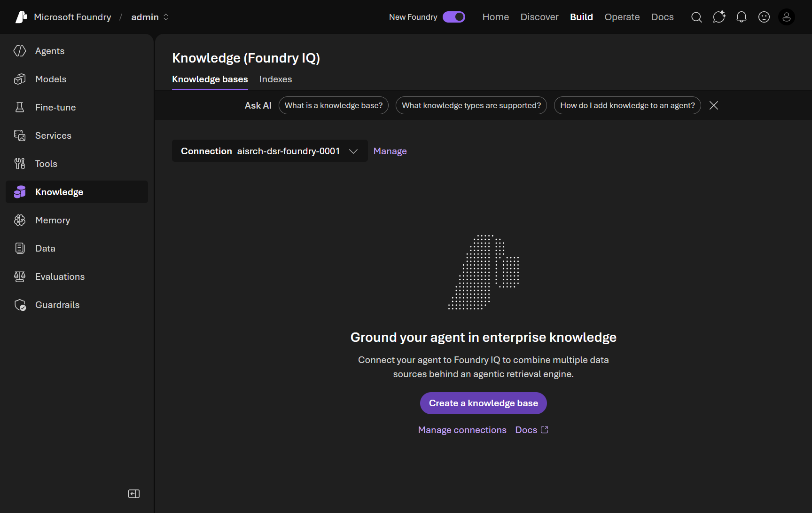Switch to the Knowledge bases tab
Viewport: 812px width, 513px height.
click(210, 79)
